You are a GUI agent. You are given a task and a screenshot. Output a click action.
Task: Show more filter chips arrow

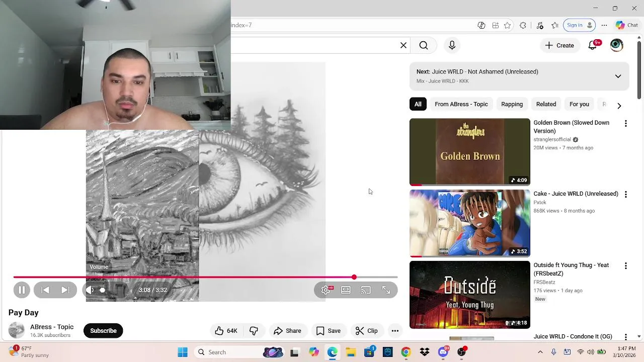(619, 106)
